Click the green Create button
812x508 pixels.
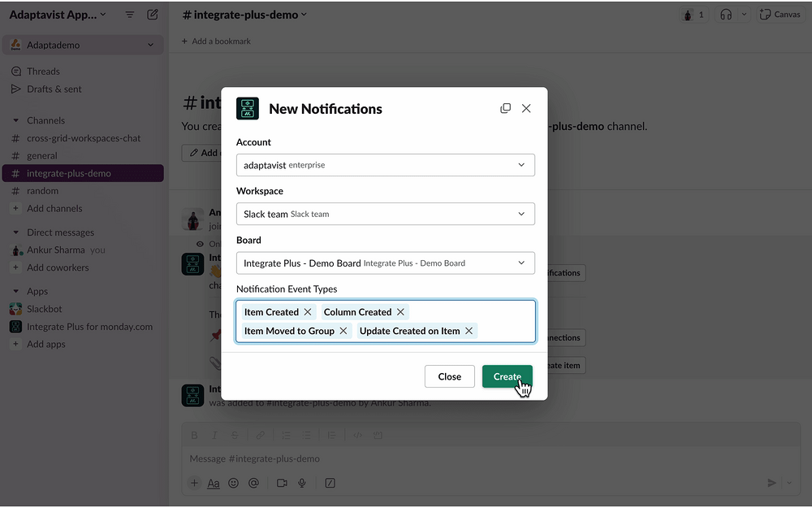[x=507, y=376]
